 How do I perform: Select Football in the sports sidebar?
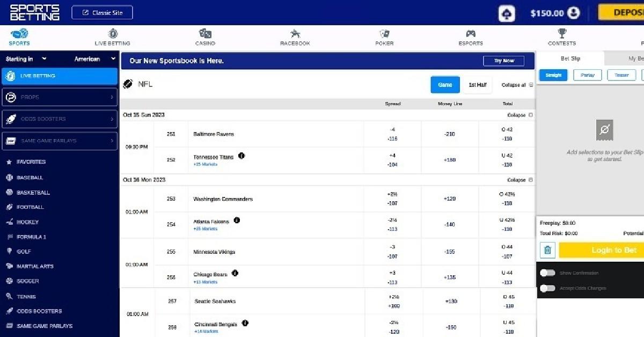(30, 207)
